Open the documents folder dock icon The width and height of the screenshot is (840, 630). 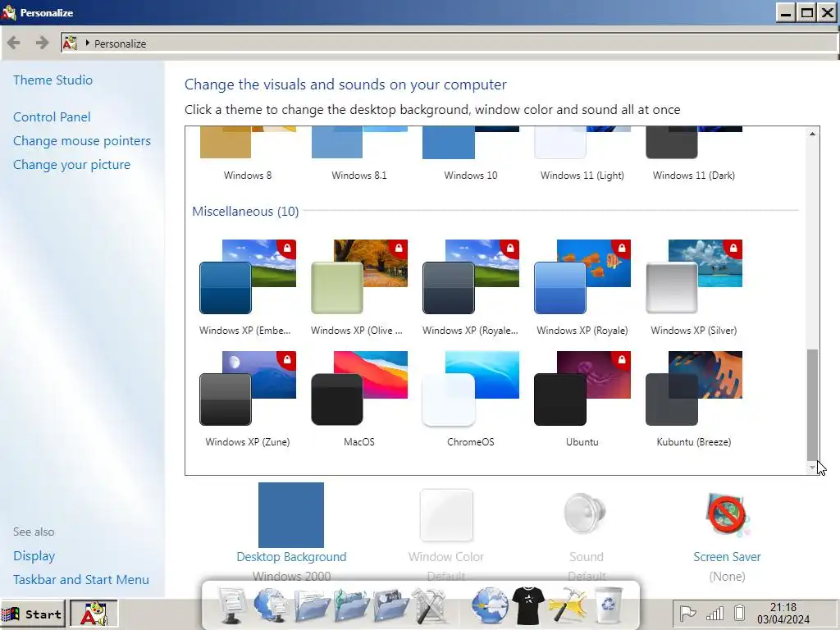click(311, 605)
